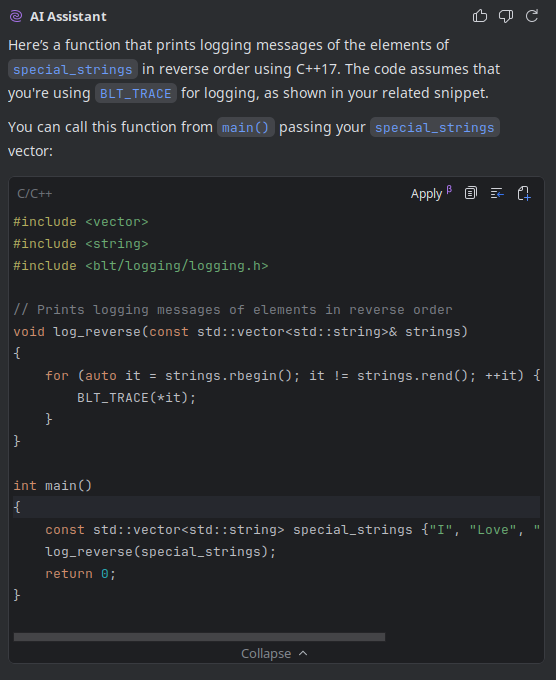Click the '#include <string>' line
This screenshot has width=556, height=680.
coord(81,244)
